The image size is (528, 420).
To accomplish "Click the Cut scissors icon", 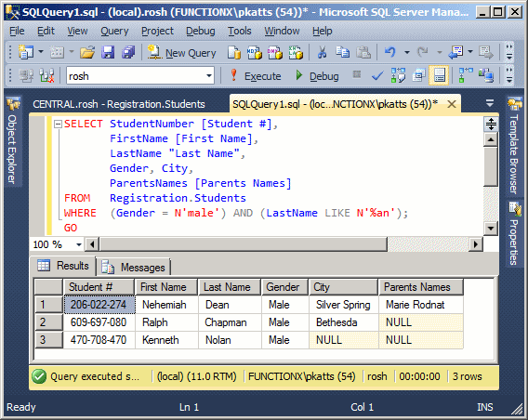I will (322, 52).
